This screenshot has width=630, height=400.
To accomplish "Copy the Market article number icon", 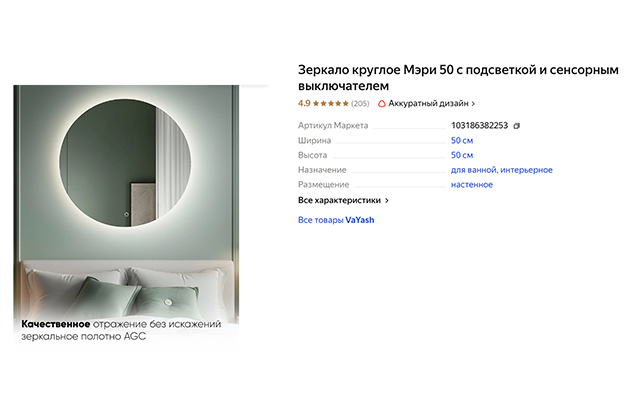I will click(x=517, y=126).
